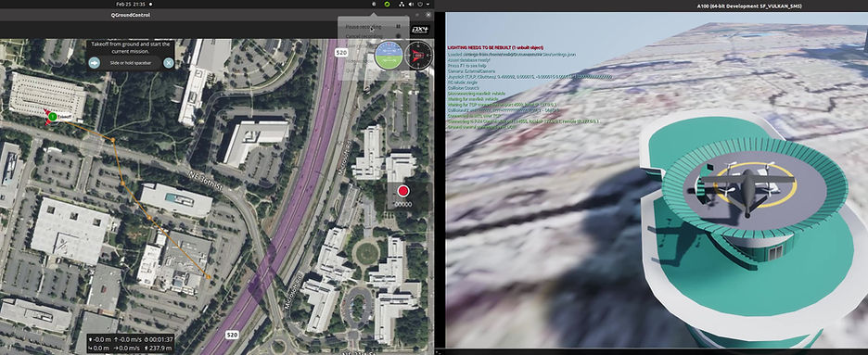Click the compass heading instrument
The width and height of the screenshot is (868, 355).
[x=418, y=56]
